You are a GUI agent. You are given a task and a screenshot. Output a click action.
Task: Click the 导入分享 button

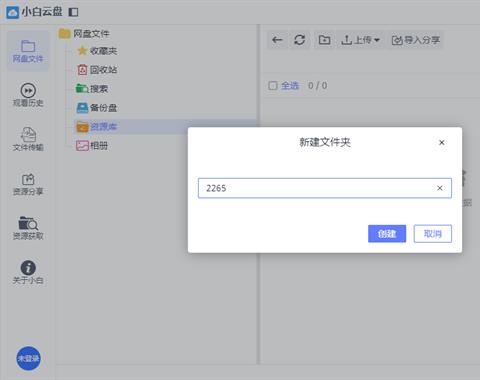(416, 40)
